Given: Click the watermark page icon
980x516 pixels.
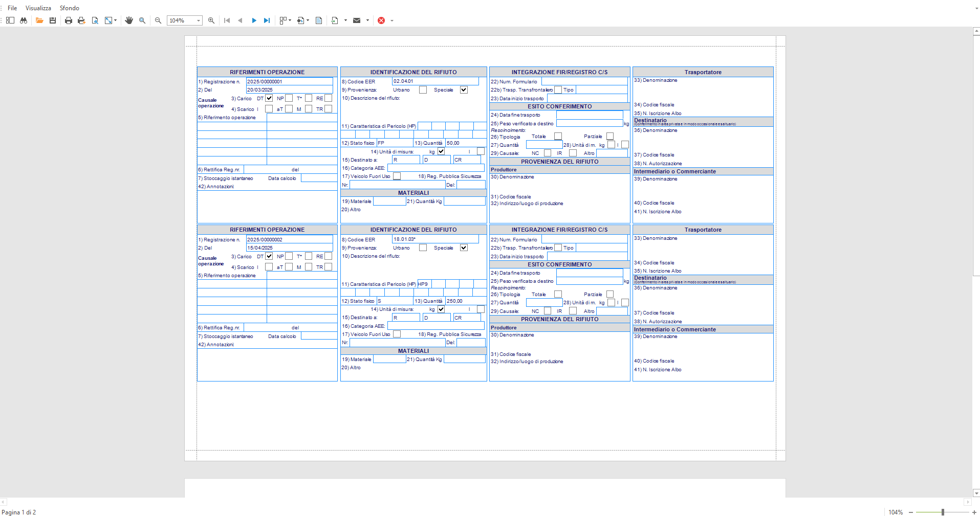Looking at the screenshot, I should pos(319,20).
